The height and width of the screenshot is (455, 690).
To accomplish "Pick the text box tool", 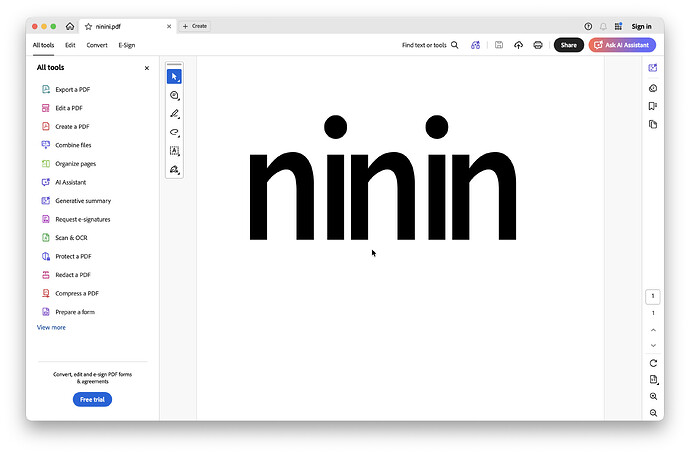I will pyautogui.click(x=174, y=151).
